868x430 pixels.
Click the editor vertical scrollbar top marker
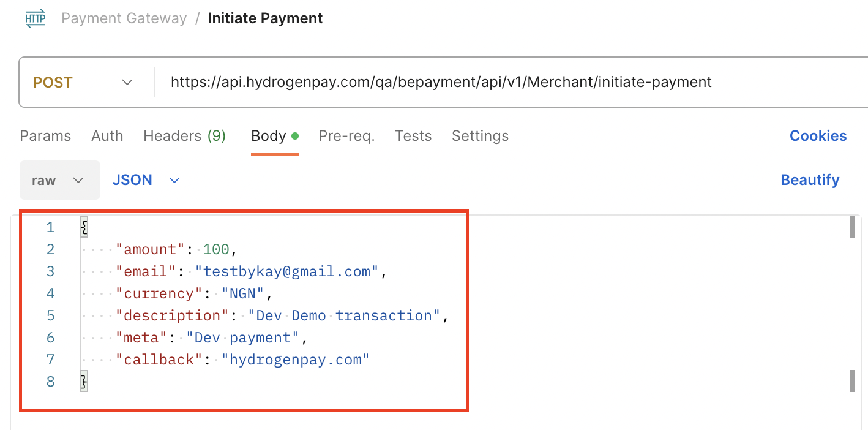(852, 227)
